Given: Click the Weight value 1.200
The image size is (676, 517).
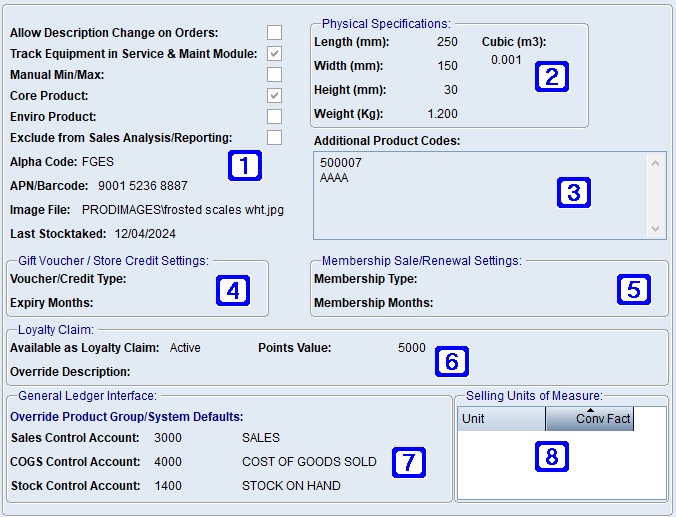Looking at the screenshot, I should [442, 114].
